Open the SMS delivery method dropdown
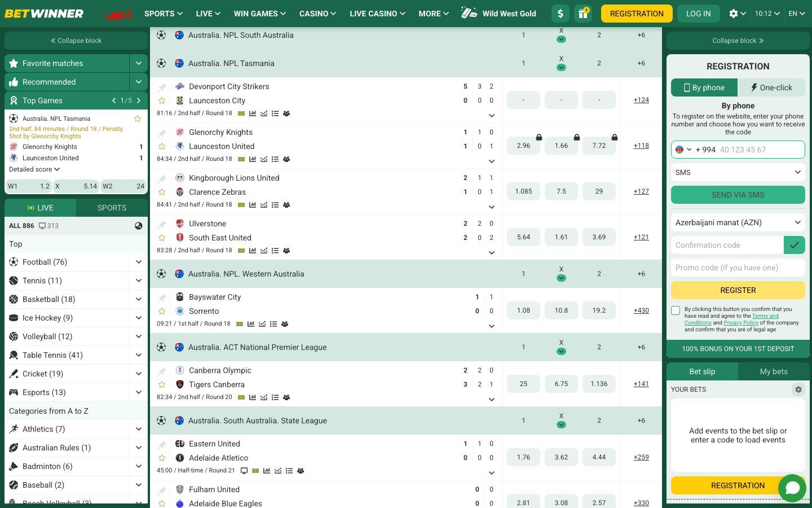 [738, 172]
